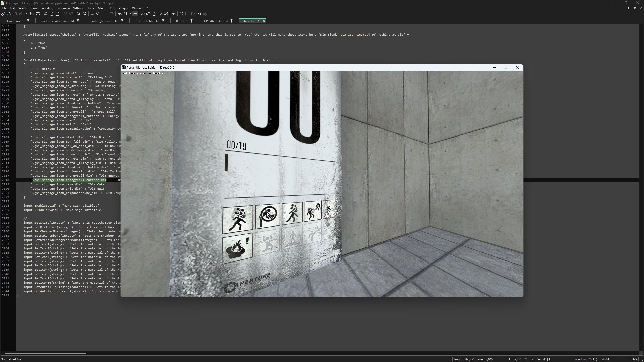Switch to How to use.txt tab
644x362 pixels.
pos(15,21)
